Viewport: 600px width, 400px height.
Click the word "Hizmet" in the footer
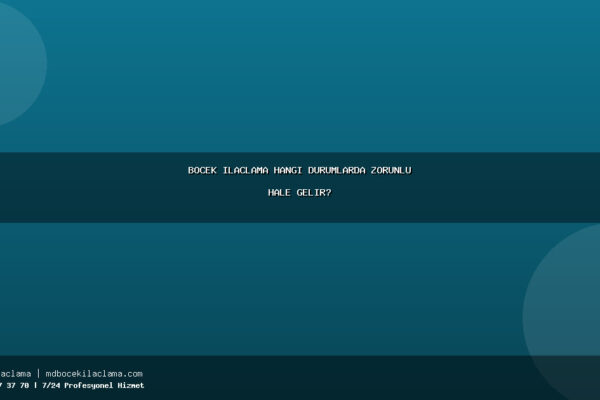[131, 385]
